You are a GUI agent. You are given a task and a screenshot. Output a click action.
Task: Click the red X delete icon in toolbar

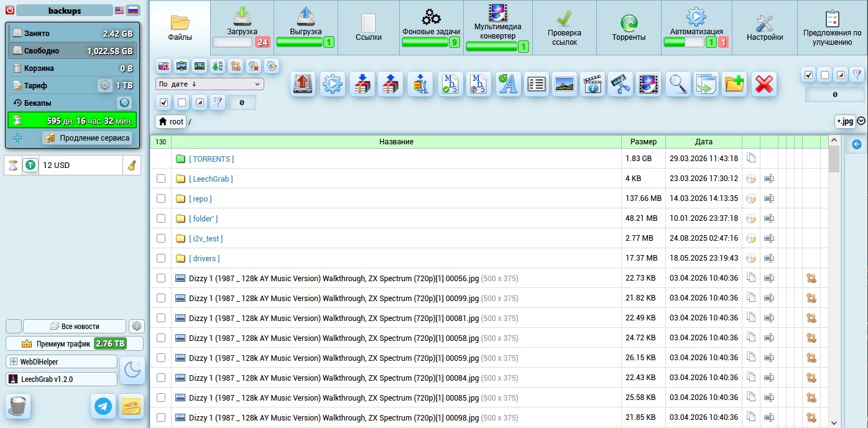point(764,85)
